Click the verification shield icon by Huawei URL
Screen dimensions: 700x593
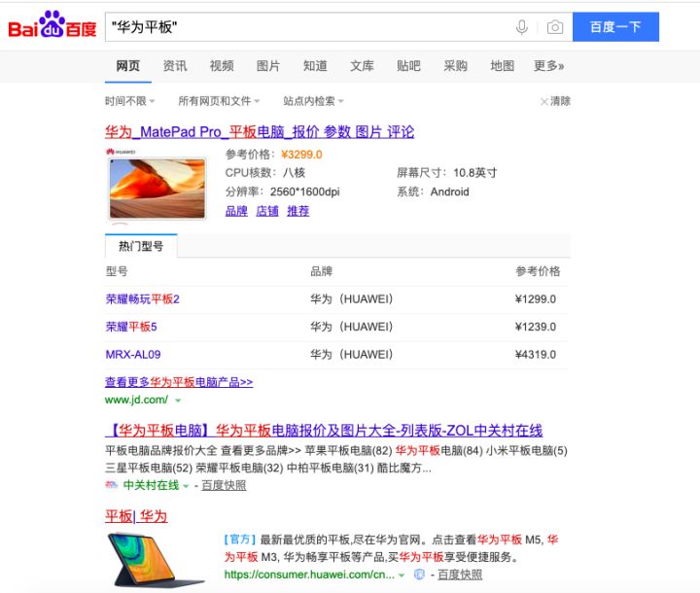coord(419,575)
